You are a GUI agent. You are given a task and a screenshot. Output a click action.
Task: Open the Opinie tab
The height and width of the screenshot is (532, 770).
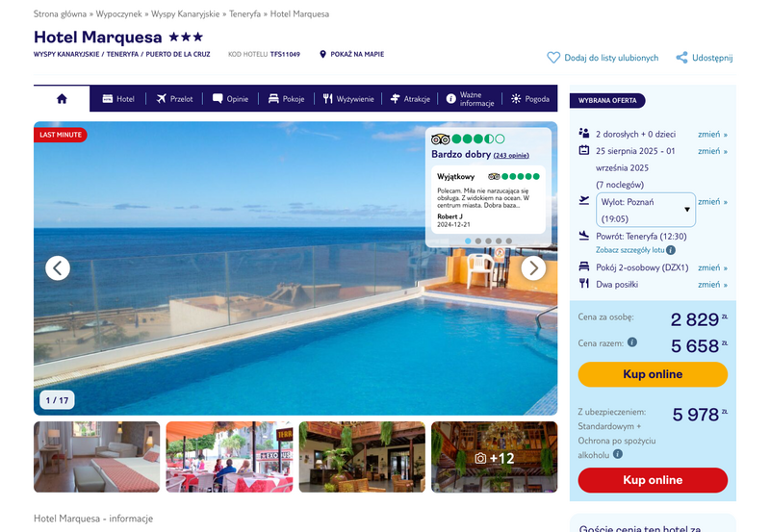click(x=230, y=99)
